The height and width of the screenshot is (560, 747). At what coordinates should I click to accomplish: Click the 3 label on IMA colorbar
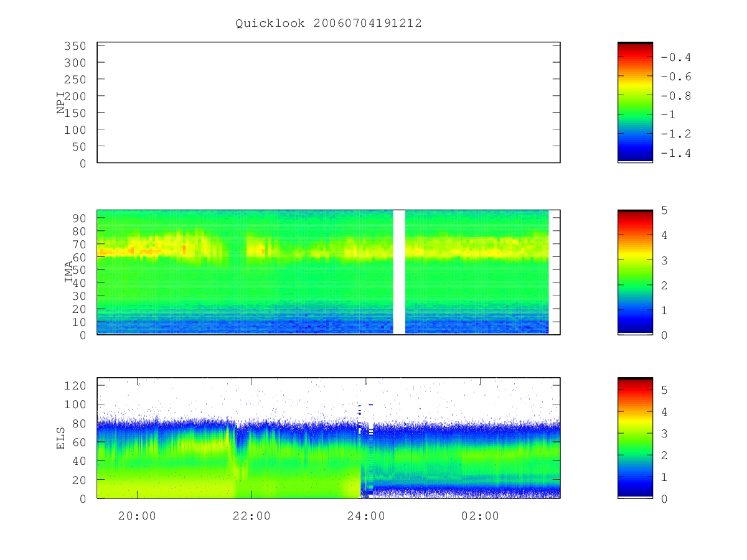point(664,260)
